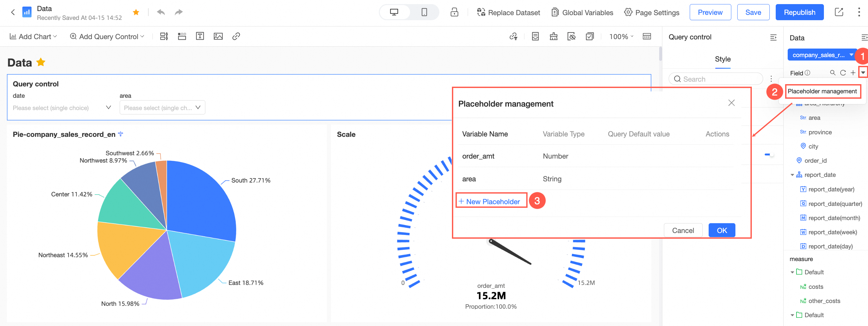Click the toolbar icon just left of zoom percentage
The image size is (868, 326).
click(590, 37)
